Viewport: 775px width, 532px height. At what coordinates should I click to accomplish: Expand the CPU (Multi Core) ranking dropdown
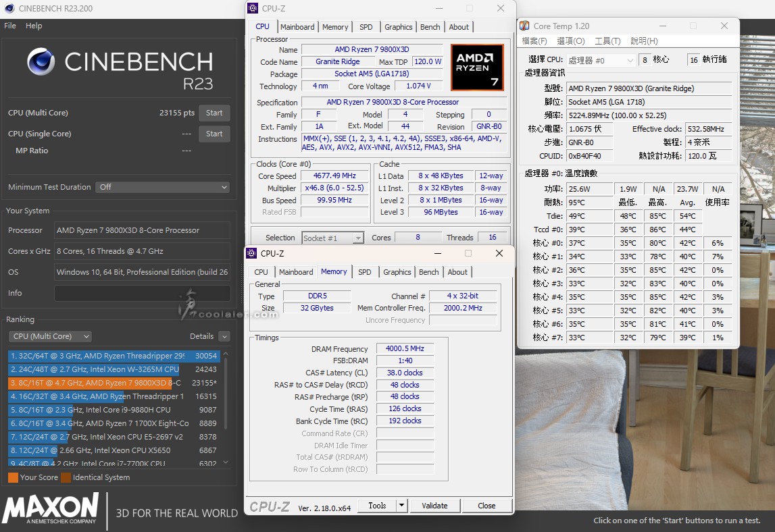click(50, 336)
